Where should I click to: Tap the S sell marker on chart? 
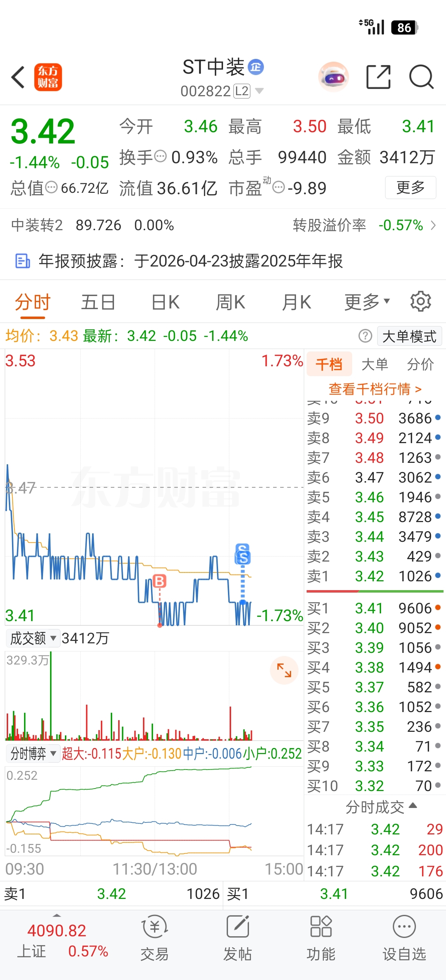click(243, 557)
